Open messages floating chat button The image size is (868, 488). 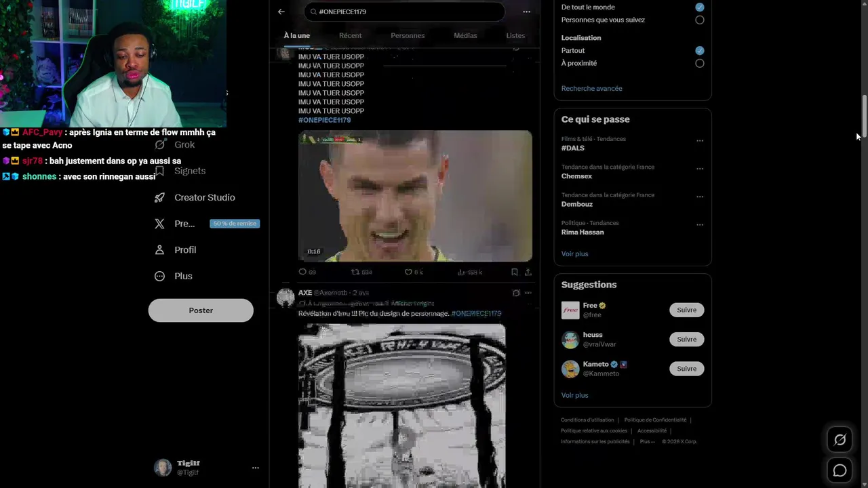click(x=840, y=470)
